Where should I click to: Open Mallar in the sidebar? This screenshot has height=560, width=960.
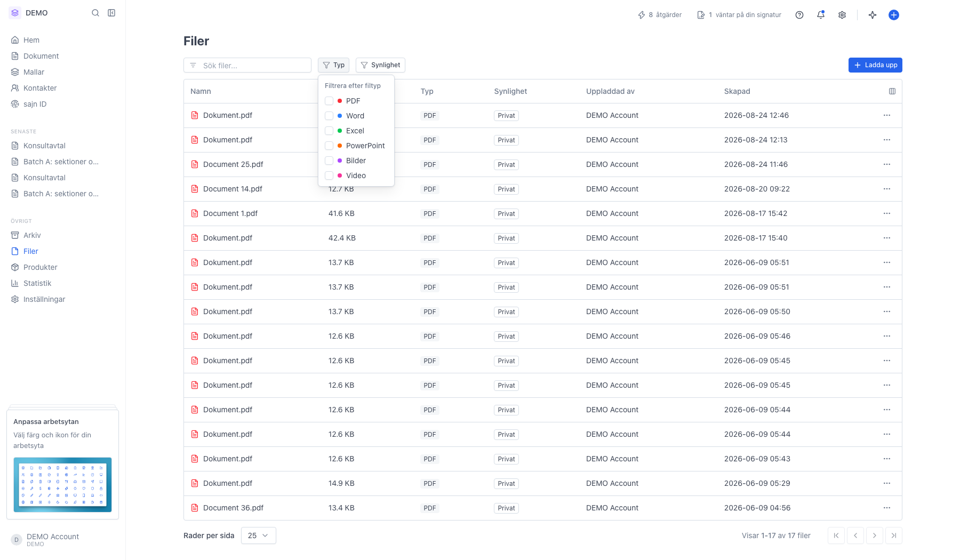click(x=34, y=72)
